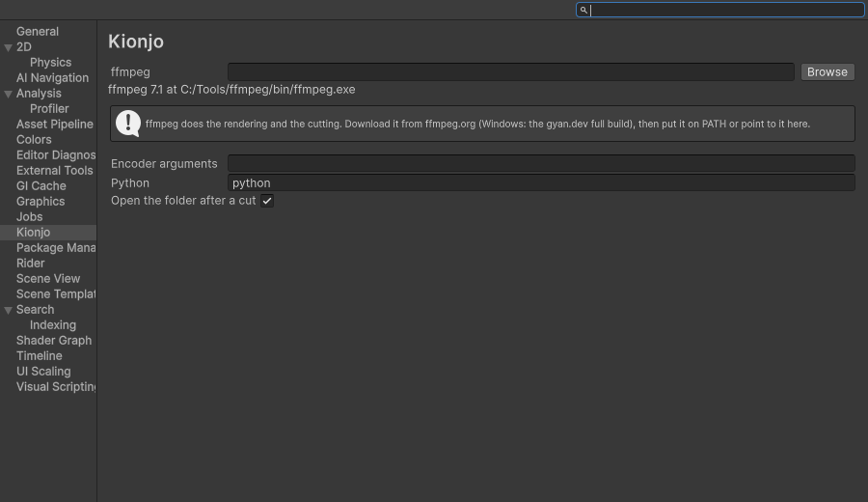Viewport: 868px width, 502px height.
Task: Click the 'ffmpeg 7.1 at C:/Tools' status text
Action: tap(231, 90)
